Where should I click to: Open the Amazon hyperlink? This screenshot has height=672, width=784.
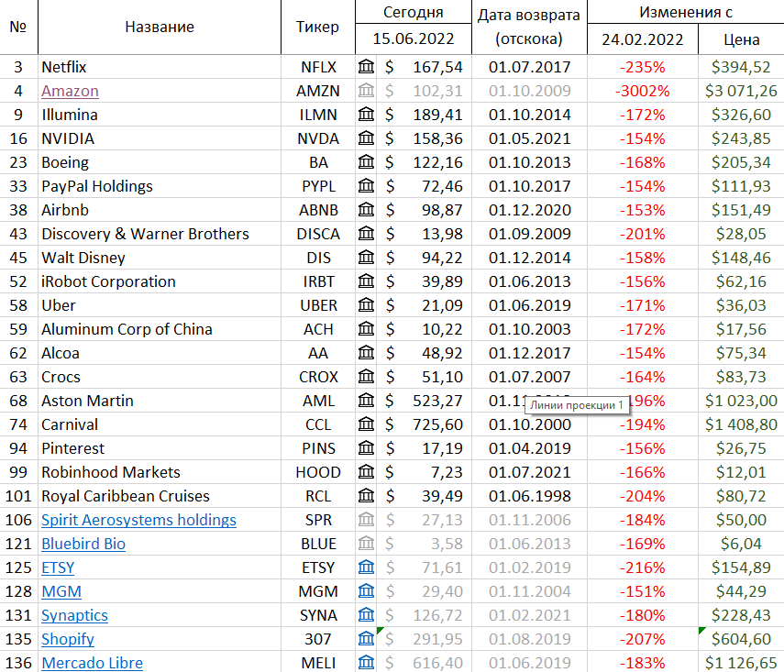(70, 91)
